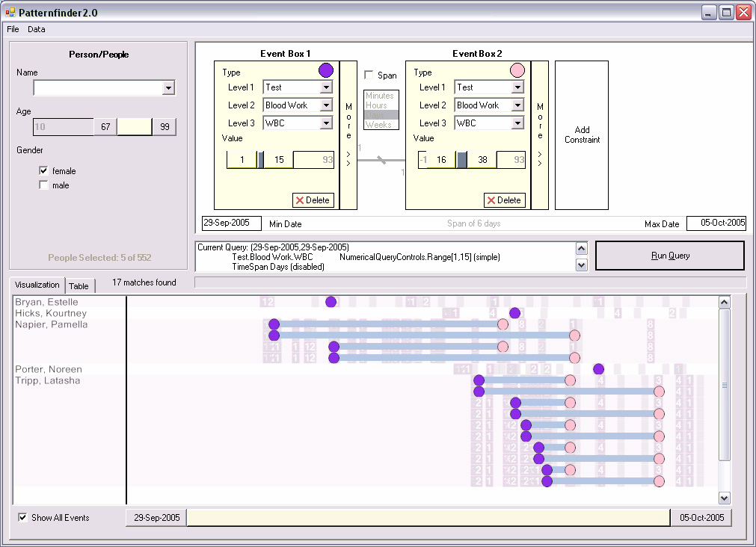This screenshot has height=547, width=756.
Task: Click Event Box 1 upper value 15
Action: tap(279, 159)
